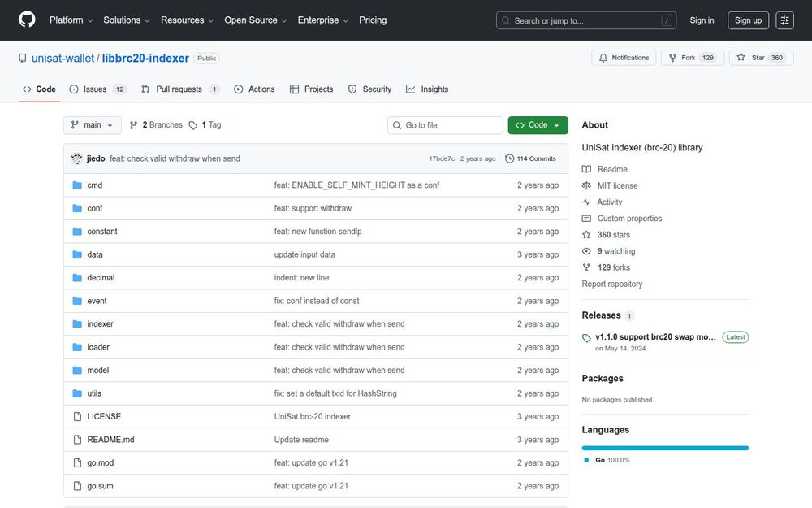Expand the Open Source menu

tap(255, 20)
